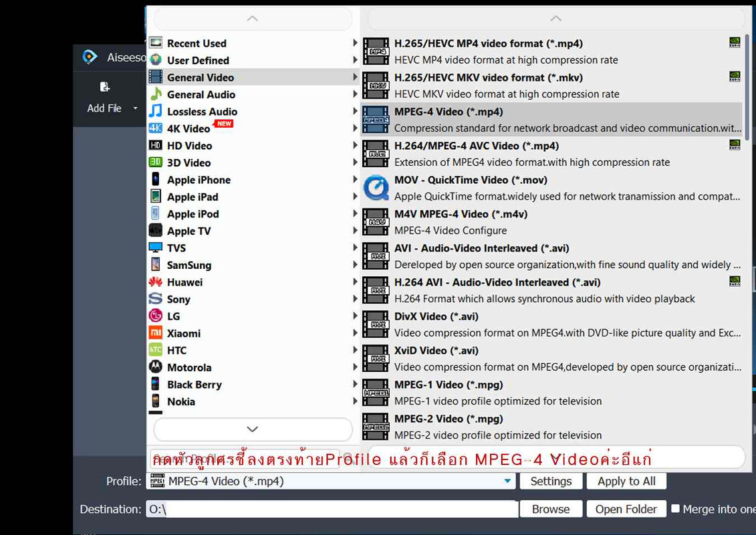The width and height of the screenshot is (756, 535).
Task: Choose M4V MPEG-4 Video (*.m4v)
Action: tap(551, 222)
